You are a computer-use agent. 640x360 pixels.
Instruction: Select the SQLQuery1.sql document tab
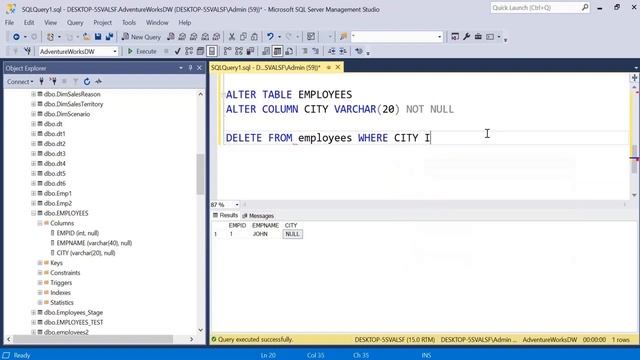265,67
